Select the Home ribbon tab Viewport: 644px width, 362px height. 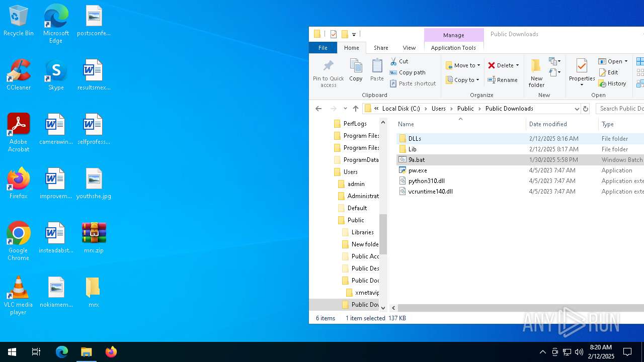[351, 48]
